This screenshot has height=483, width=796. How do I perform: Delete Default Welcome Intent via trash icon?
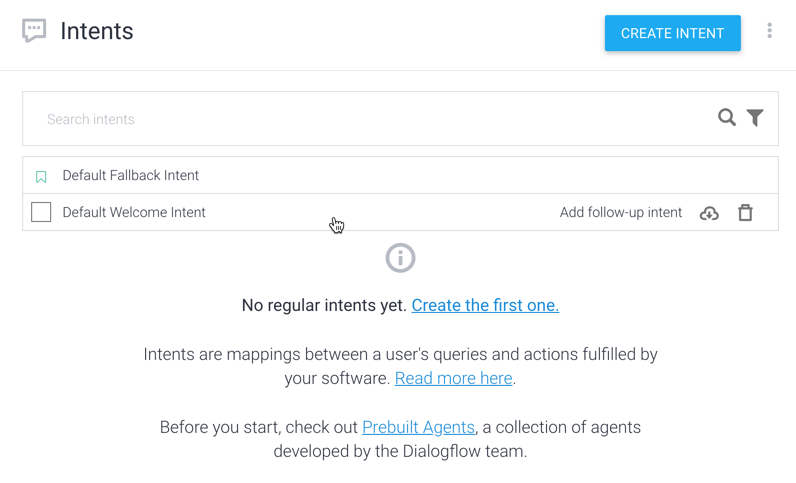tap(745, 213)
